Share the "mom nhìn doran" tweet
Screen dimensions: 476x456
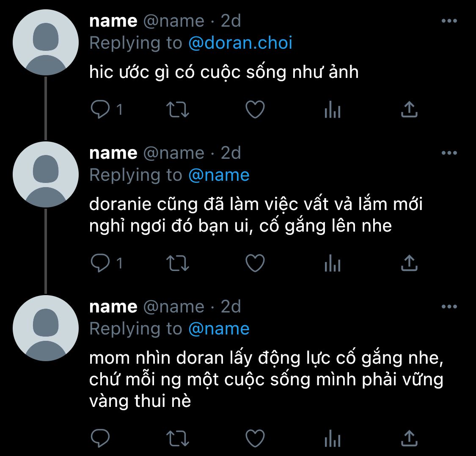pyautogui.click(x=409, y=438)
